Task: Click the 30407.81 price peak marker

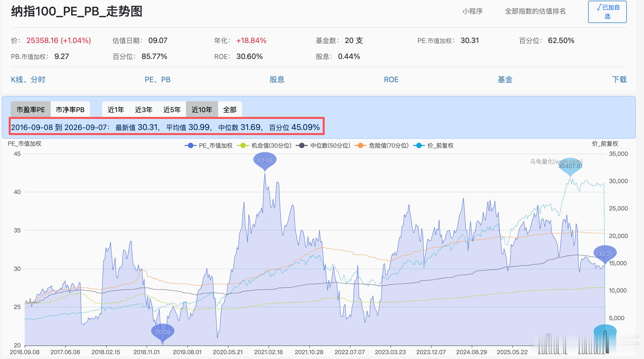Action: [570, 166]
